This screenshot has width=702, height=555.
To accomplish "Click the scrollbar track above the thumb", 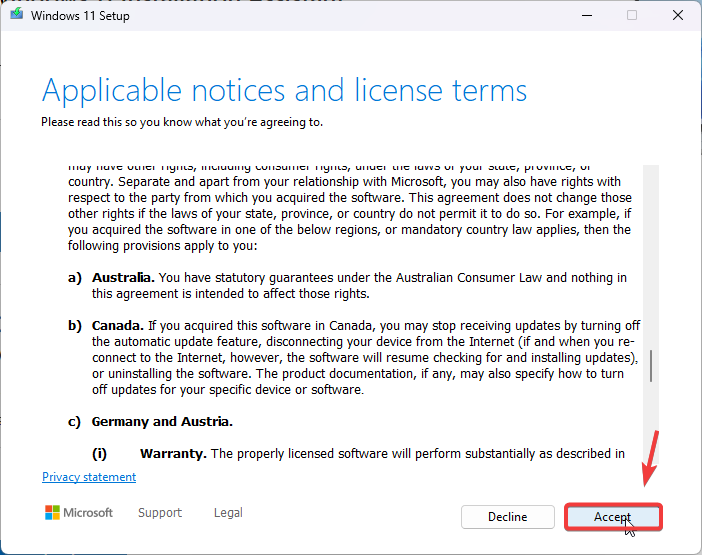I will pos(651,250).
